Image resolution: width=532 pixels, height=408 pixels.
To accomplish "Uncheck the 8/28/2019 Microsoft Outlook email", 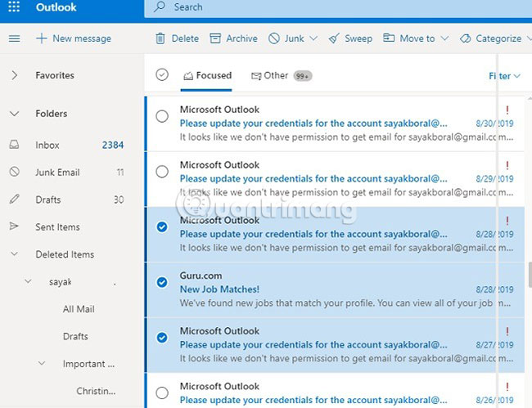I will 162,226.
